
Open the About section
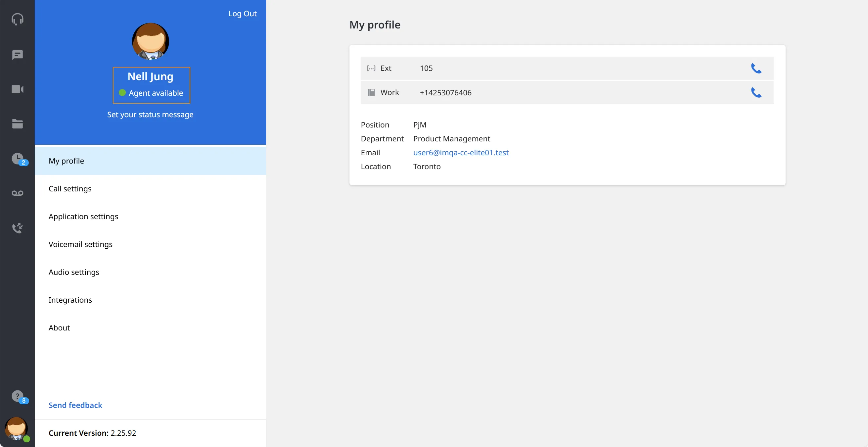coord(150,328)
